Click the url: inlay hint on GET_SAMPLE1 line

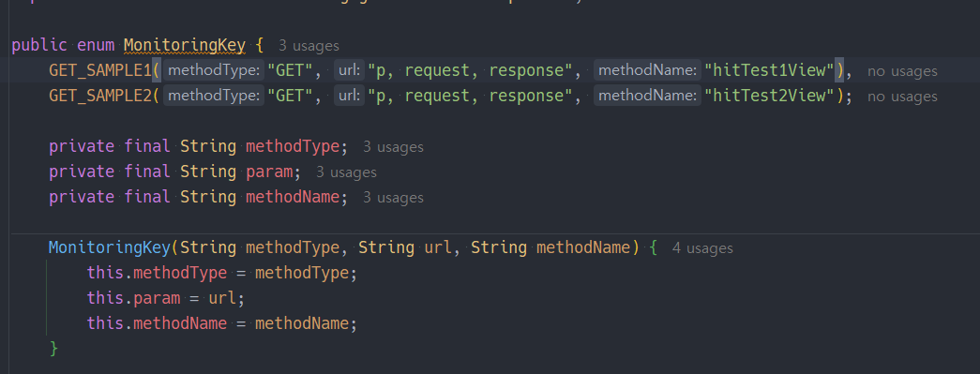350,70
